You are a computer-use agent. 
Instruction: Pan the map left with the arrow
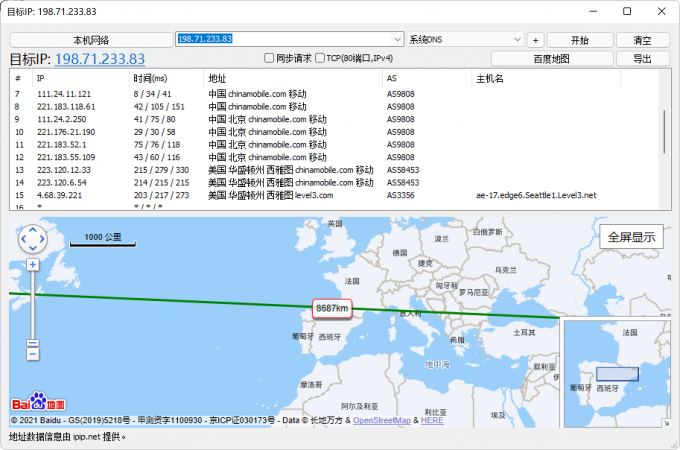click(x=23, y=239)
